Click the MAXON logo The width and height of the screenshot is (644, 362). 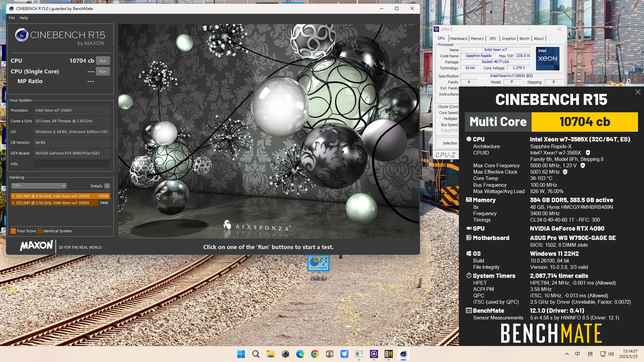click(x=37, y=246)
